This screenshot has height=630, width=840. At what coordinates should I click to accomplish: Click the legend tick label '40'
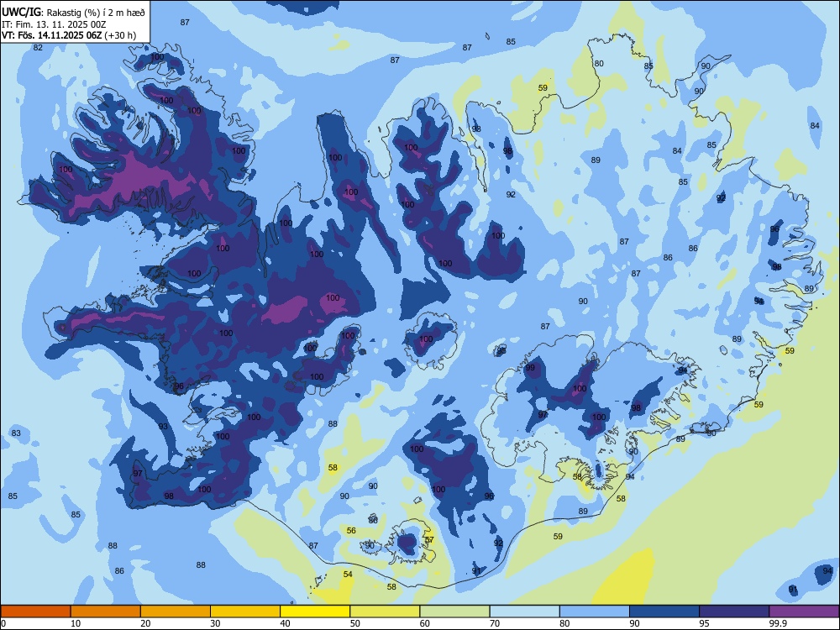285,623
